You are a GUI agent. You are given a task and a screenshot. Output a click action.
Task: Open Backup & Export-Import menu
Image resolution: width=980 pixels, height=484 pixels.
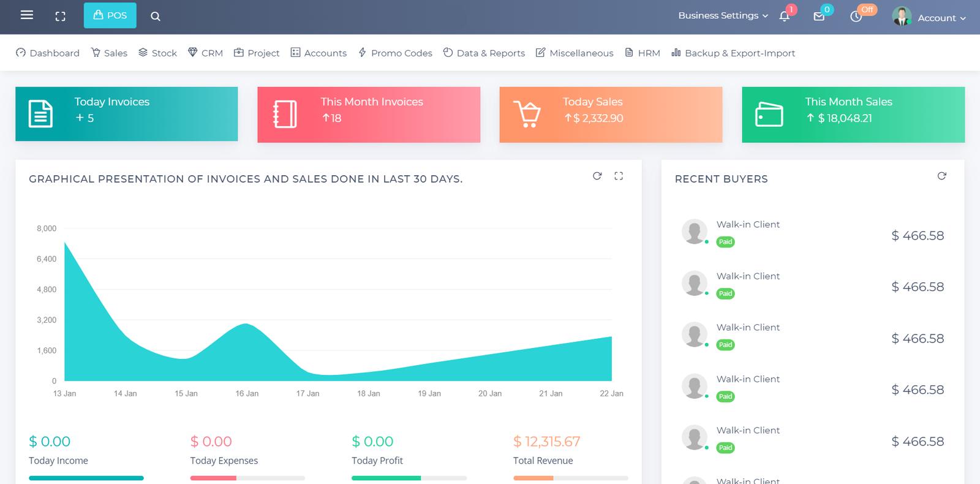click(733, 53)
